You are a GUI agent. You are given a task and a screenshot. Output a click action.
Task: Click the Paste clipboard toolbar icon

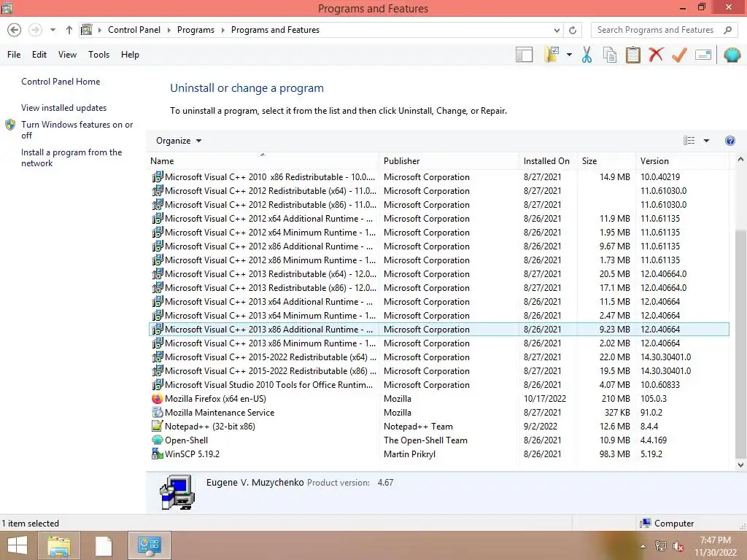[x=632, y=55]
